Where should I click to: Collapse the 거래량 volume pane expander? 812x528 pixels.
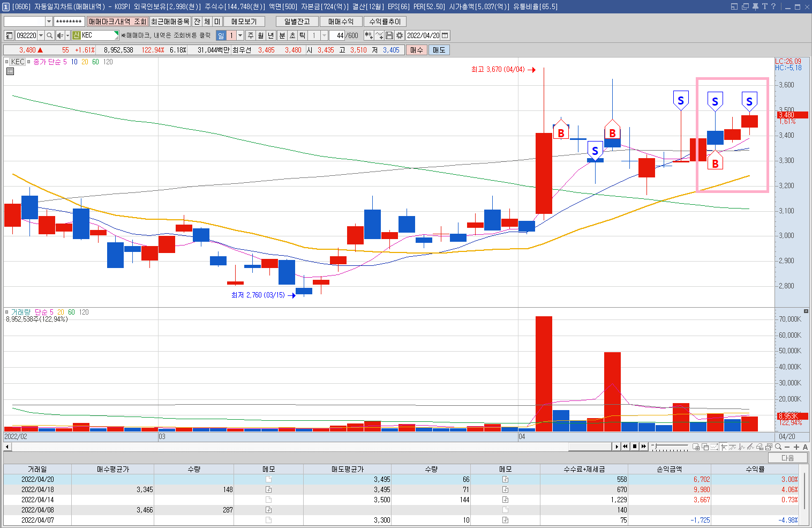[7, 312]
